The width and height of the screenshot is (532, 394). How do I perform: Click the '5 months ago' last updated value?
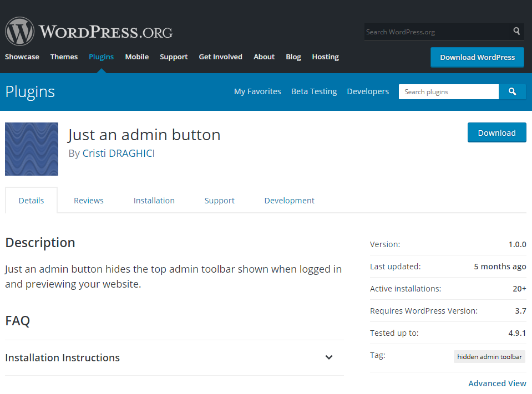[500, 267]
